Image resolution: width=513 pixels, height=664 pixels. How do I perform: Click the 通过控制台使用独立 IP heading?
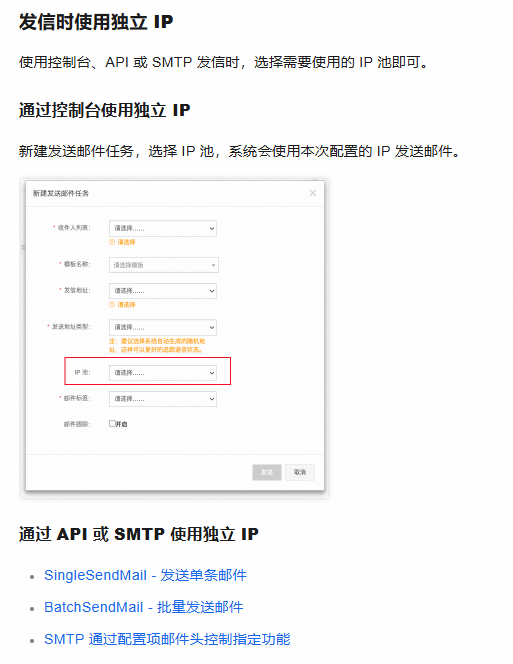coord(105,110)
